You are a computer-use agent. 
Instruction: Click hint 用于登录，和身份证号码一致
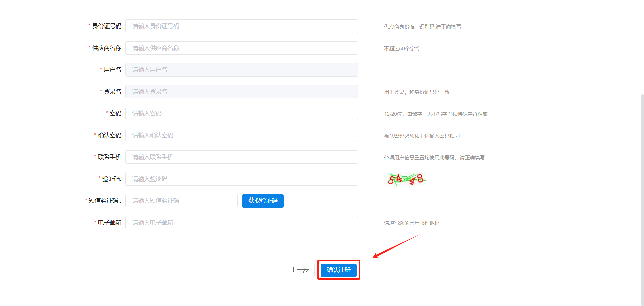tap(417, 92)
